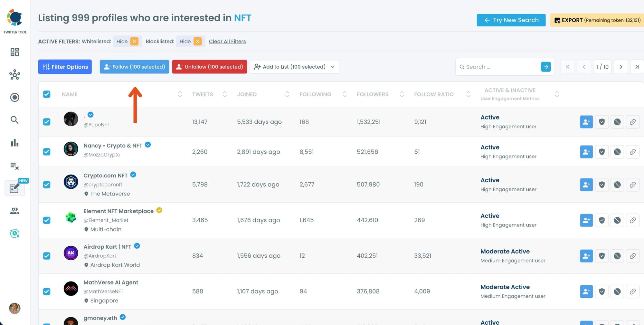This screenshot has height=325, width=644.
Task: Sort the table by Followers column
Action: coord(402,94)
